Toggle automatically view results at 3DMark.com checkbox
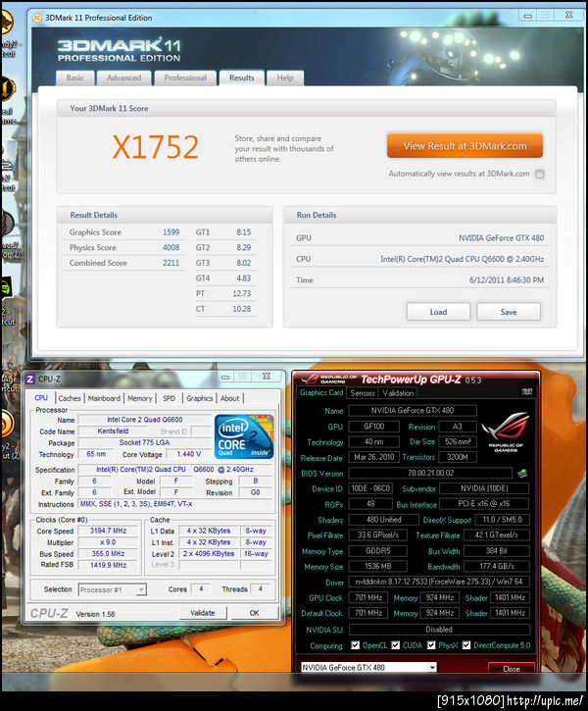Viewport: 588px width, 711px height. pos(540,174)
